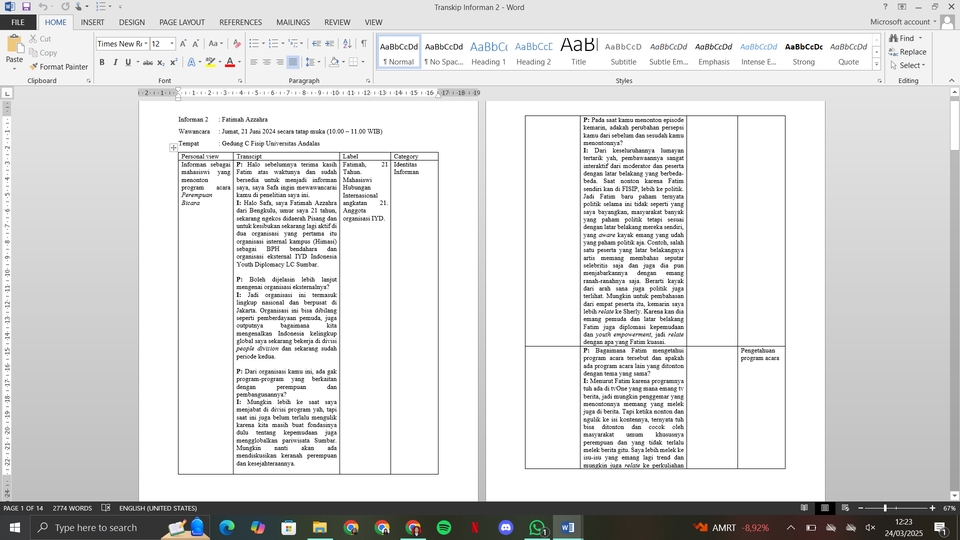Image resolution: width=960 pixels, height=540 pixels.
Task: Open the font size dropdown
Action: (172, 44)
